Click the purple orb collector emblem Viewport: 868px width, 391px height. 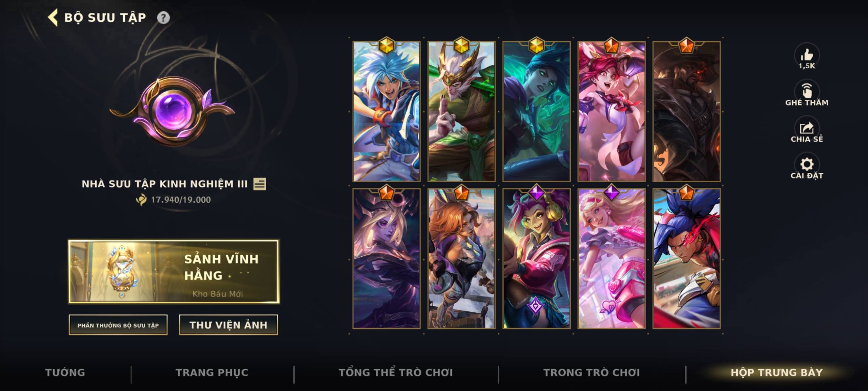173,110
